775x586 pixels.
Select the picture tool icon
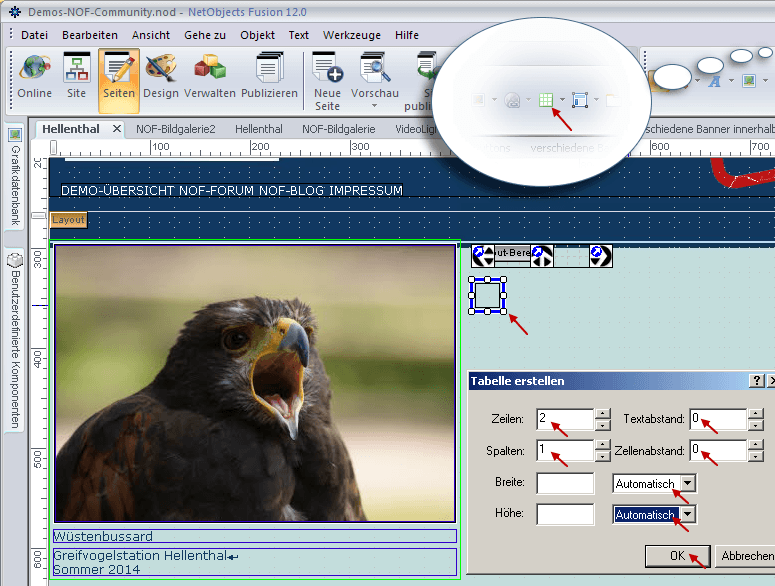749,81
